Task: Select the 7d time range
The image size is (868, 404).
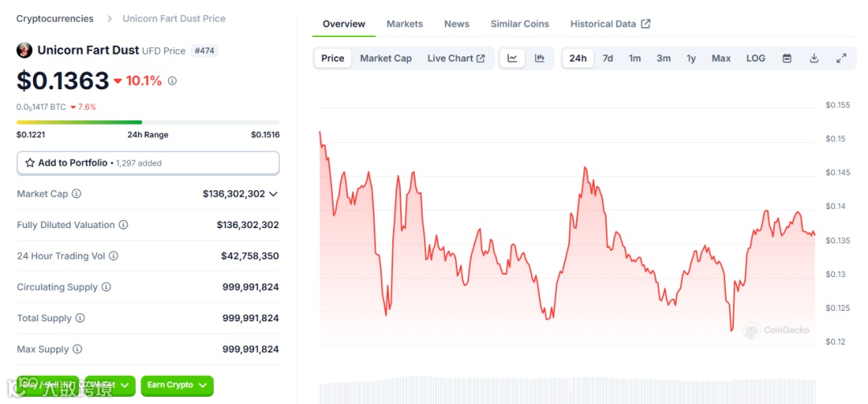Action: click(608, 58)
